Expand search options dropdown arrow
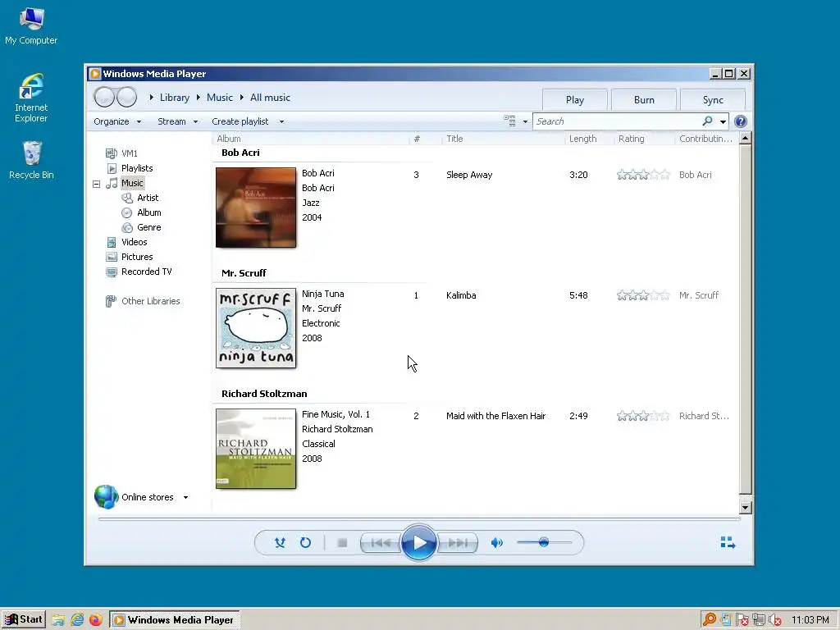Viewport: 840px width, 630px height. tap(723, 121)
